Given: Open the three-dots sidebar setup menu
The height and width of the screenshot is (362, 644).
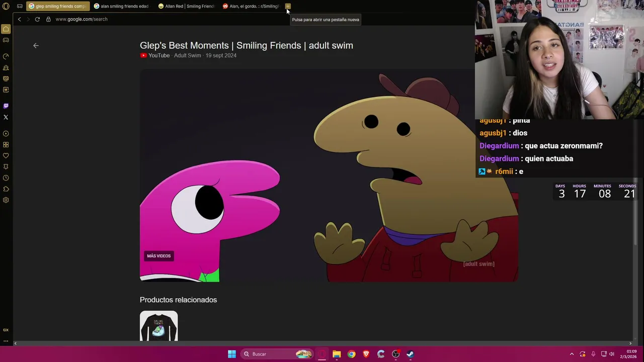Looking at the screenshot, I should tap(6, 341).
